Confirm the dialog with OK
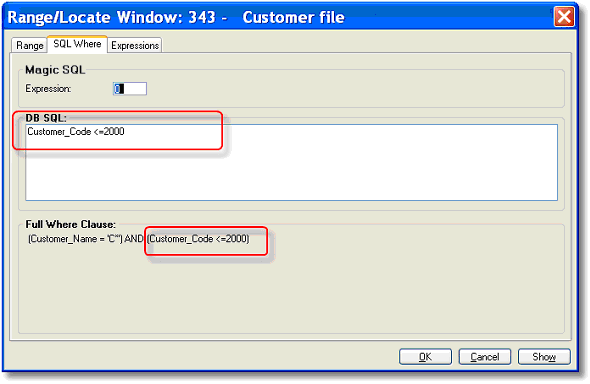 pyautogui.click(x=425, y=357)
